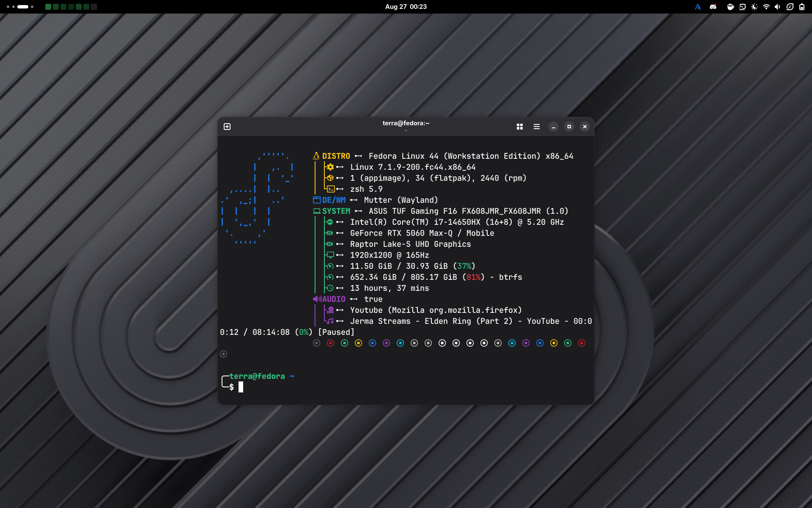Open the terminal hamburger main menu
The width and height of the screenshot is (812, 508).
[x=537, y=127]
